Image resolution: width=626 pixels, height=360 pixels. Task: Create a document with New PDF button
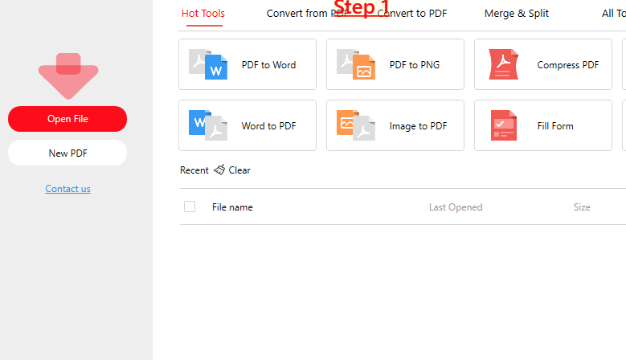click(67, 153)
